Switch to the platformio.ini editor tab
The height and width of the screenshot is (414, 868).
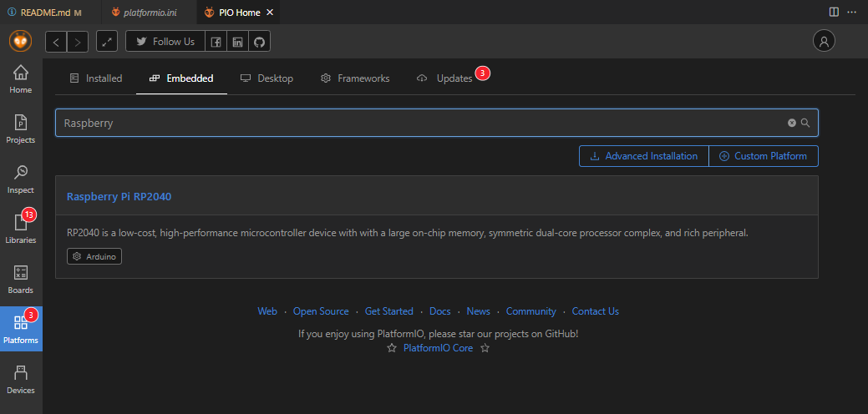[x=150, y=13]
